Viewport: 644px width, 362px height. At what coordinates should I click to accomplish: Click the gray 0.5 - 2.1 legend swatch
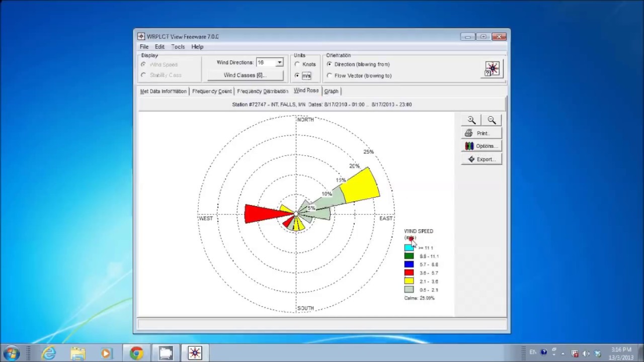point(409,290)
